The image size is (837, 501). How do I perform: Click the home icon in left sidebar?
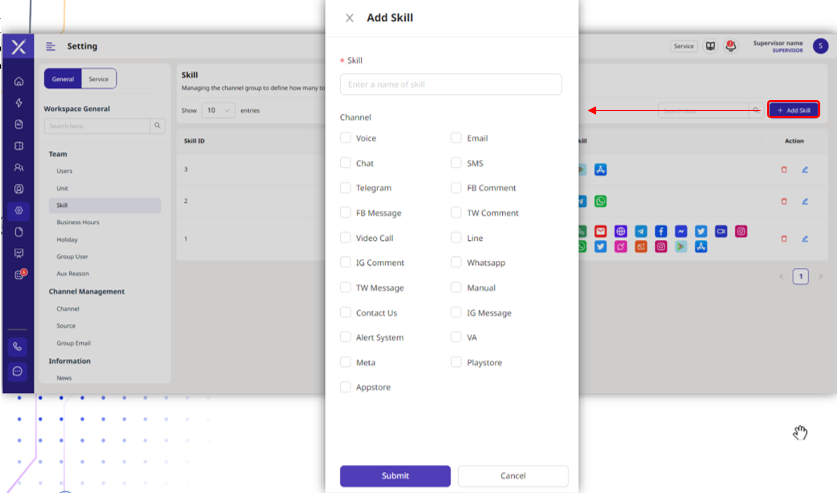(x=18, y=81)
